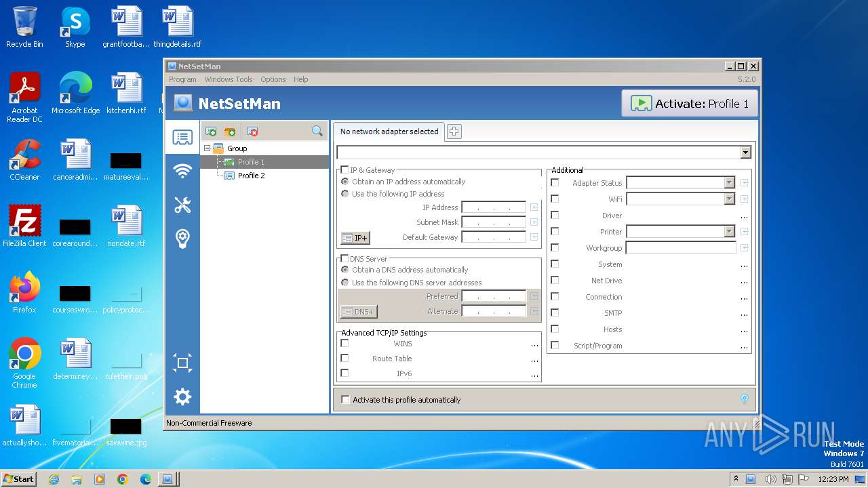This screenshot has height=488, width=868.
Task: Open the Options menu
Action: 273,79
